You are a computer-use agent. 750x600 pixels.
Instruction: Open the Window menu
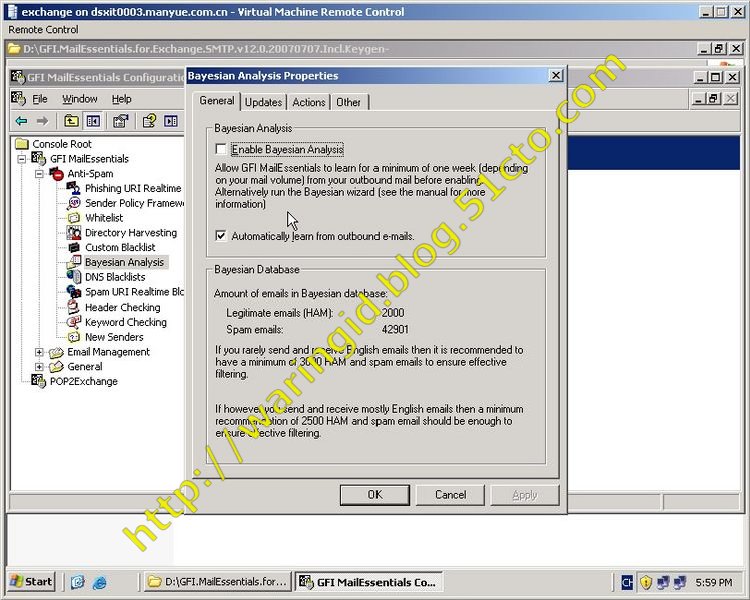[x=80, y=99]
